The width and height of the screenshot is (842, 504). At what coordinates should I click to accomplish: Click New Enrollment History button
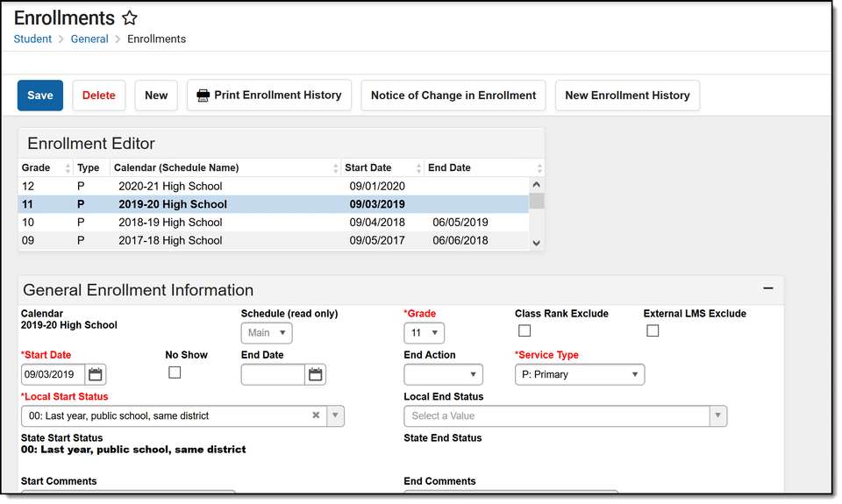click(x=627, y=96)
